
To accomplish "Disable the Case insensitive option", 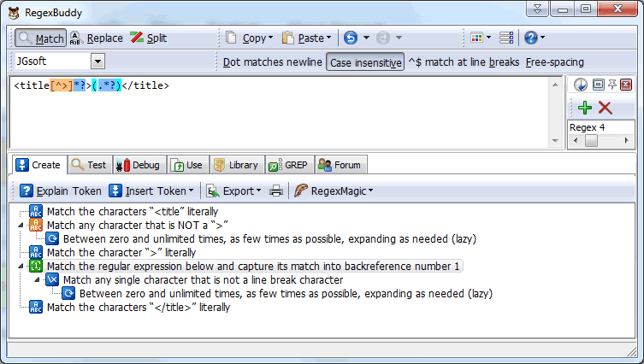I will point(365,62).
